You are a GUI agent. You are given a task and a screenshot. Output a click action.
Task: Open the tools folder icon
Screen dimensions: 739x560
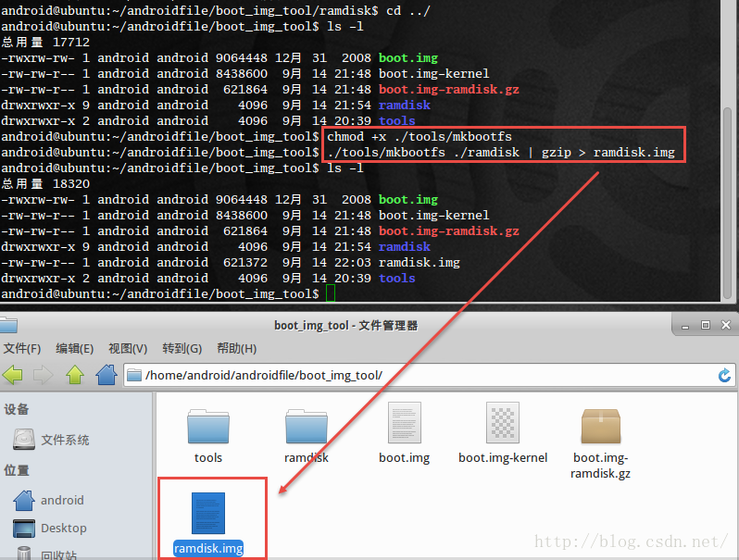coord(207,426)
